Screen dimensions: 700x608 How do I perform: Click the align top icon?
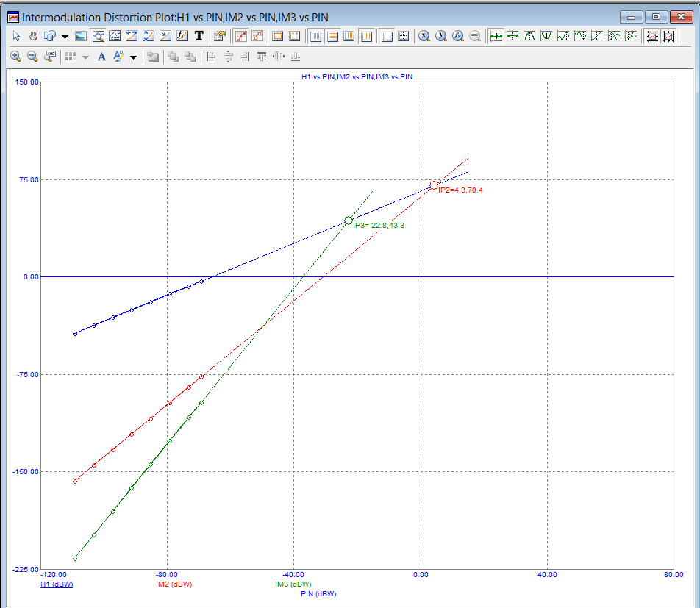click(262, 57)
